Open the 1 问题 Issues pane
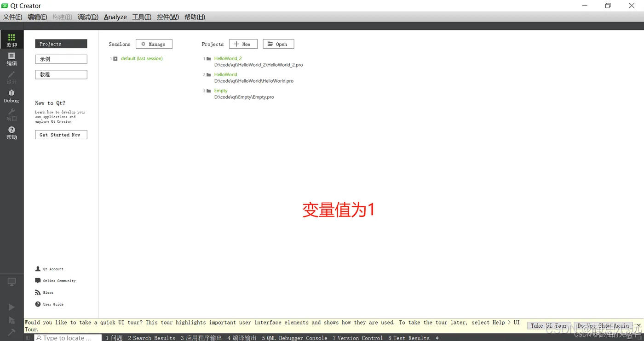Screen dimensions: 644x341 [x=115, y=338]
